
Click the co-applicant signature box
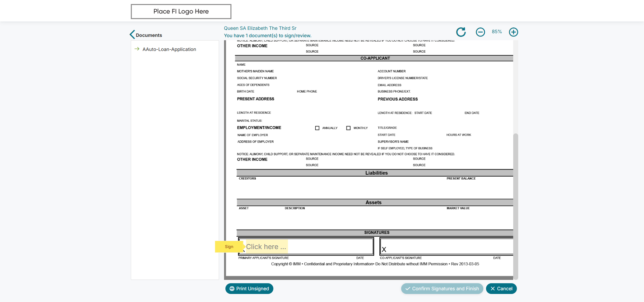pos(446,246)
